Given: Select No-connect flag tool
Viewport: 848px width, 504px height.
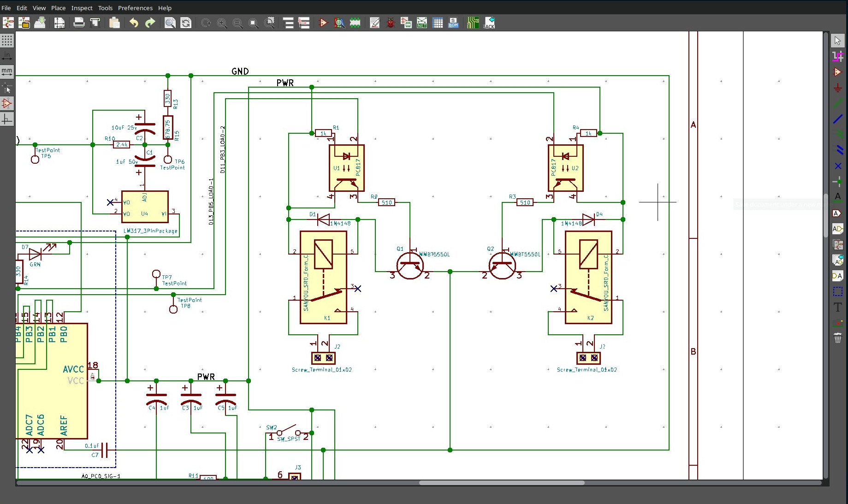Looking at the screenshot, I should 838,166.
